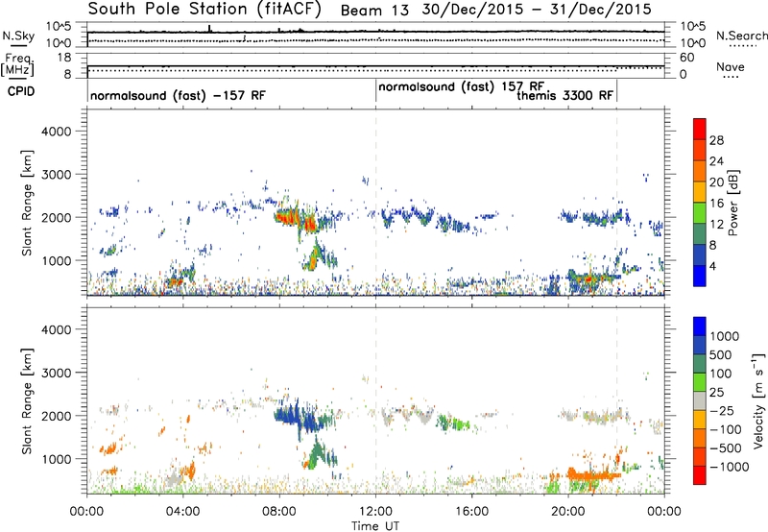Click the '18' tick on the frequency axis

[64, 58]
